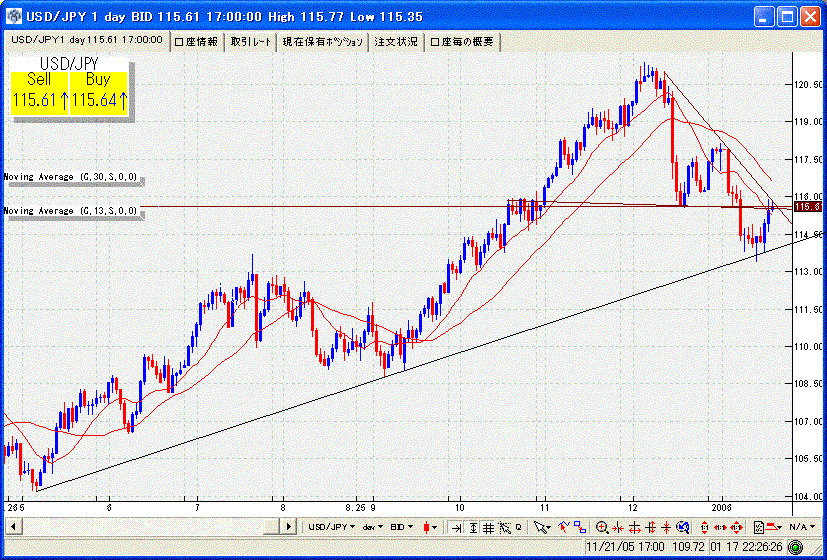Viewport: 827px width, 560px height.
Task: Open the 注文状況 tab
Action: coord(396,42)
